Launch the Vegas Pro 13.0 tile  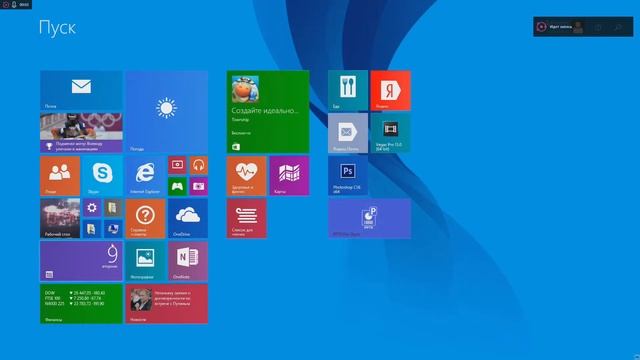[x=391, y=133]
